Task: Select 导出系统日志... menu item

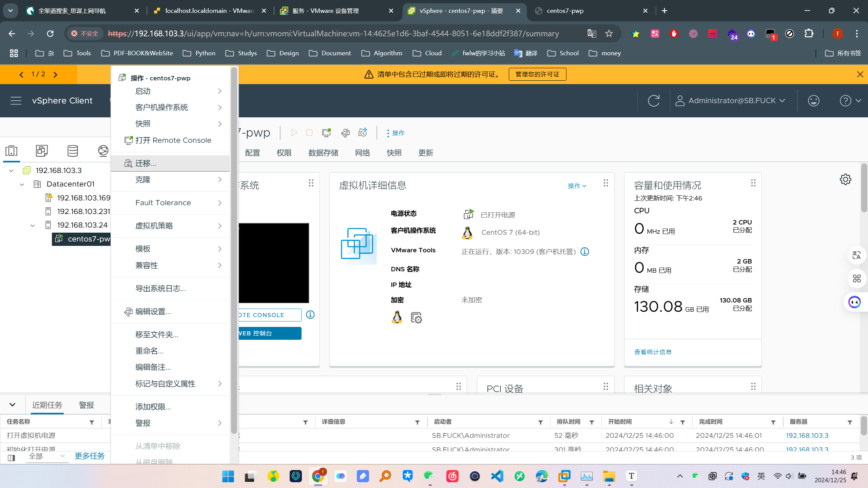Action: pyautogui.click(x=170, y=289)
